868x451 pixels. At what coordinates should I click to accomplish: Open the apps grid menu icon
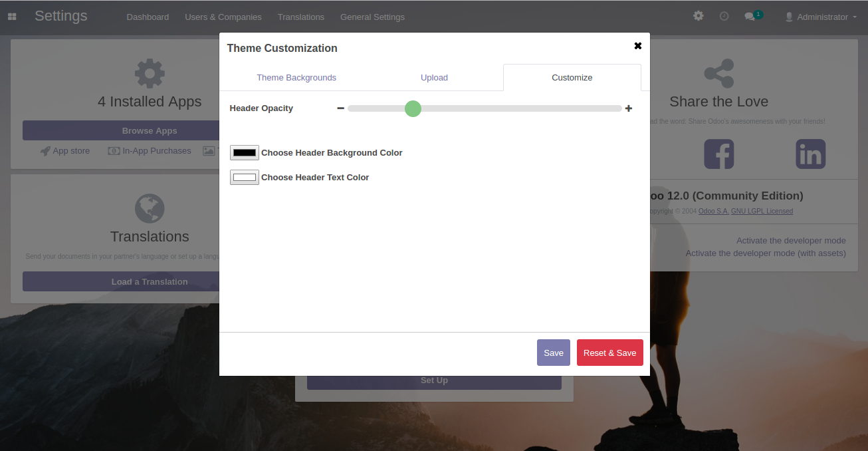[12, 17]
